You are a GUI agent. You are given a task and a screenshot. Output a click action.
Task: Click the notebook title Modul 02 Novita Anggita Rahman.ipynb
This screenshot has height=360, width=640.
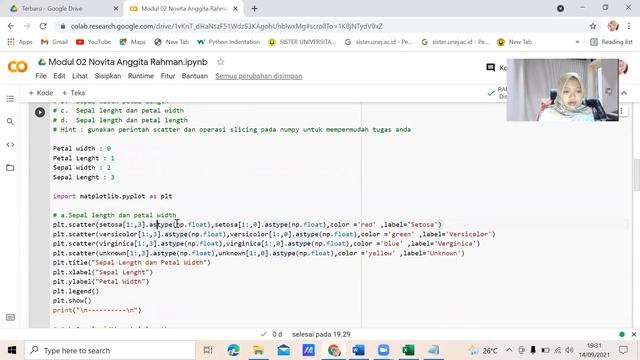click(x=128, y=62)
